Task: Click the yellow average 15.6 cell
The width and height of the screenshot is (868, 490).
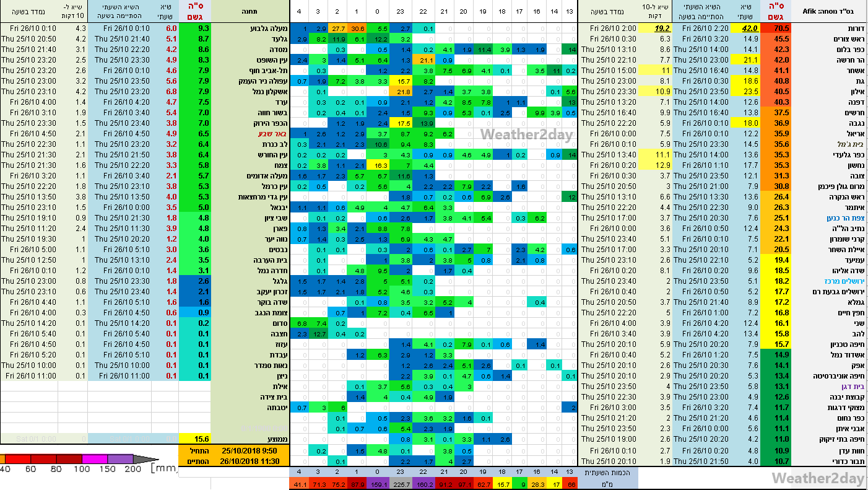Action: click(x=195, y=439)
